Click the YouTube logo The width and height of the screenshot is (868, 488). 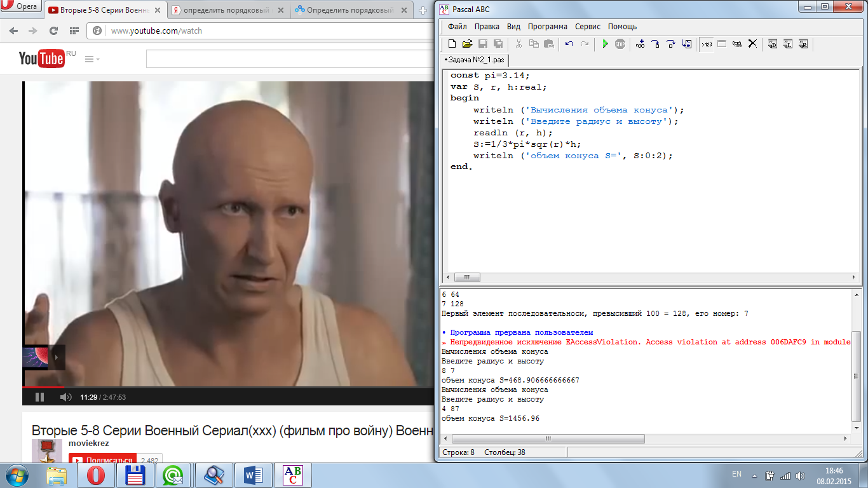(x=41, y=59)
